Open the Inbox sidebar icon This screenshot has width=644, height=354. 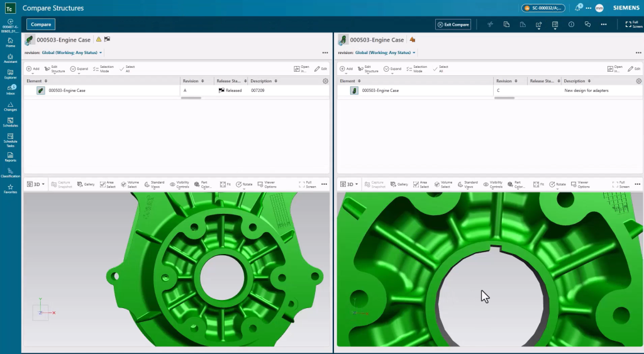pyautogui.click(x=11, y=90)
